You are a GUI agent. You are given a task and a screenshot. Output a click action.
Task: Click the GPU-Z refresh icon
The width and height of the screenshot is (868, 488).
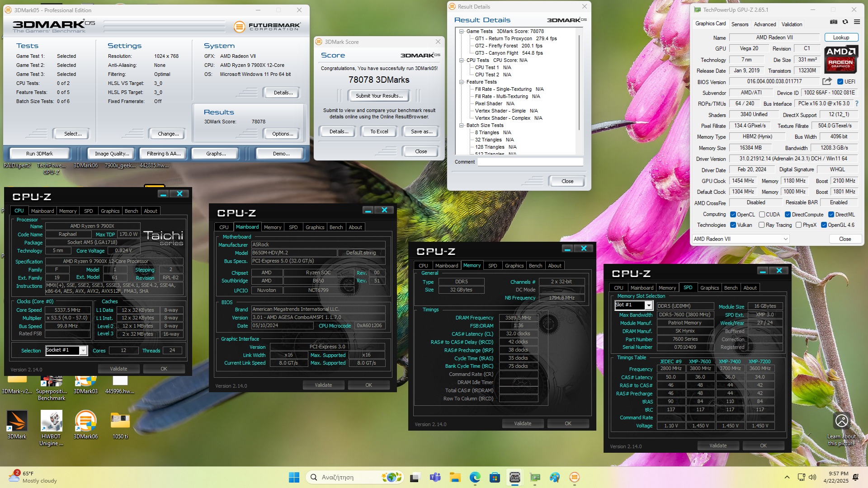[x=845, y=22]
